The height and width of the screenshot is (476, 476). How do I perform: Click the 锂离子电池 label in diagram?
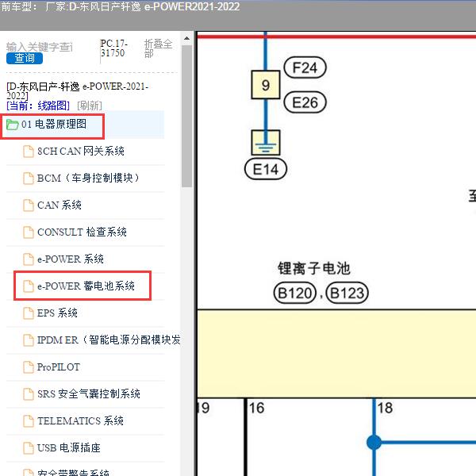tap(314, 269)
